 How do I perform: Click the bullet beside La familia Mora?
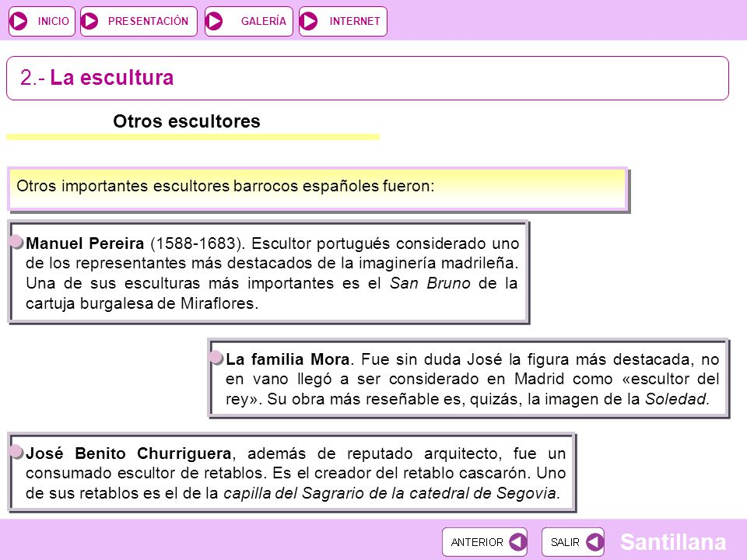pos(216,358)
